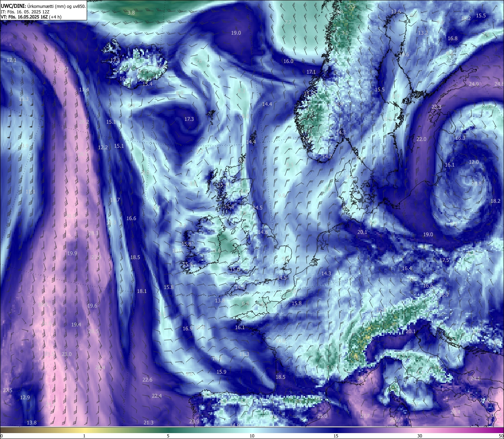The width and height of the screenshot is (504, 439).
Task: Click the map value "16.0"
Action: click(289, 61)
